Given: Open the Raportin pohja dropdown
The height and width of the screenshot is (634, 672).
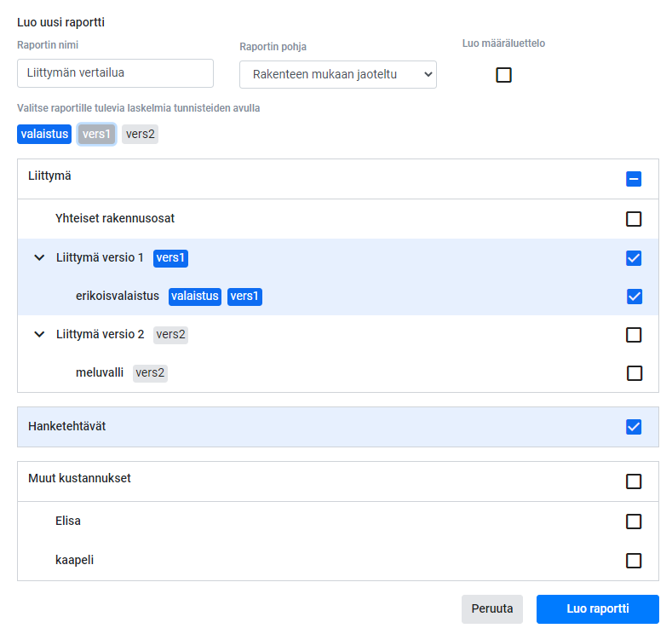Looking at the screenshot, I should pos(338,75).
